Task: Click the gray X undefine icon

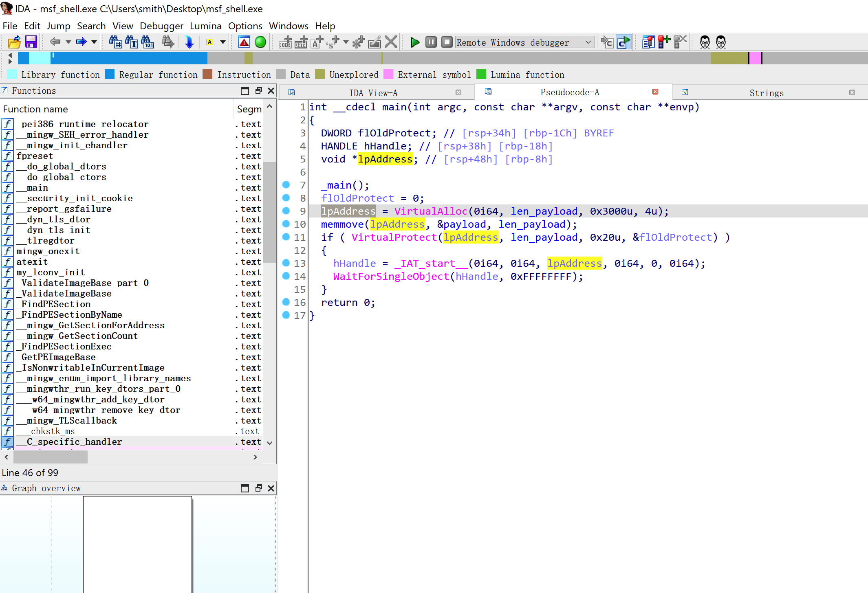Action: (391, 42)
